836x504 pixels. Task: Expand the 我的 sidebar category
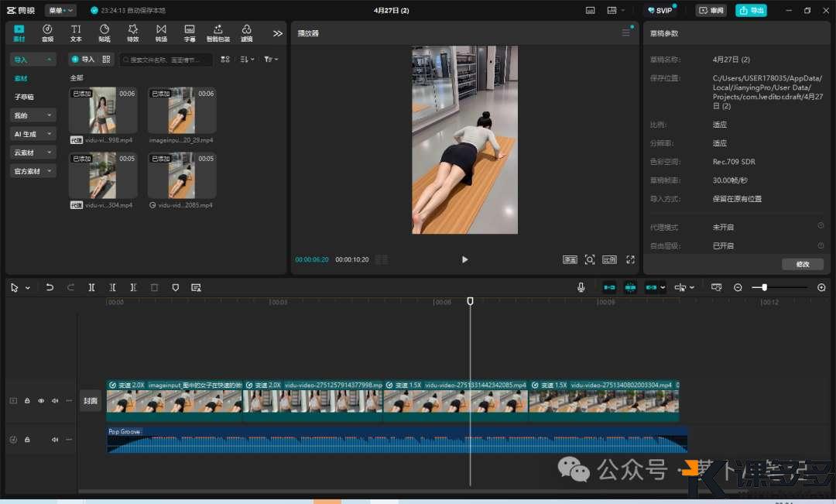(33, 115)
